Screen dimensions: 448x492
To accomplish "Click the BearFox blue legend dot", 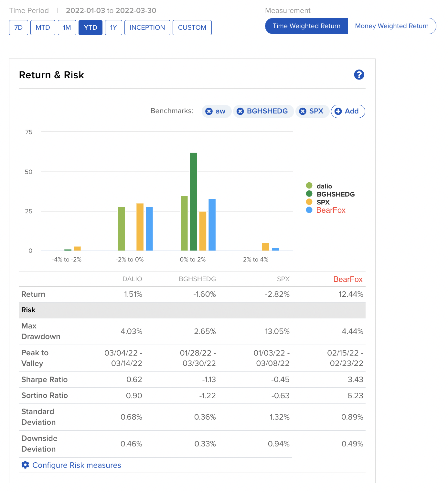I will click(309, 210).
